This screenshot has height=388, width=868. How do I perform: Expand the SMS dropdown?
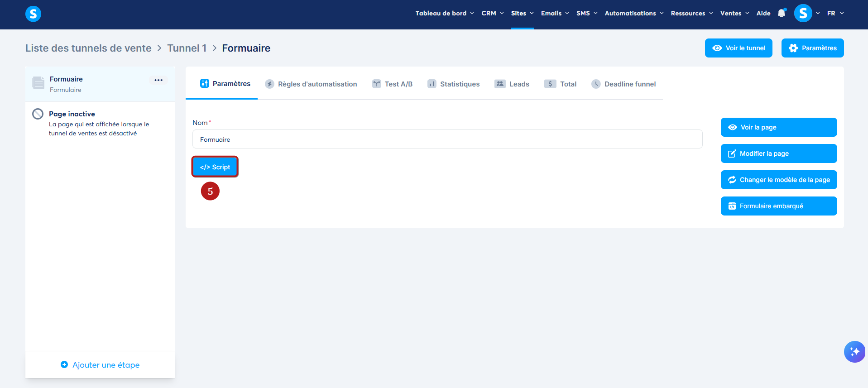coord(587,13)
